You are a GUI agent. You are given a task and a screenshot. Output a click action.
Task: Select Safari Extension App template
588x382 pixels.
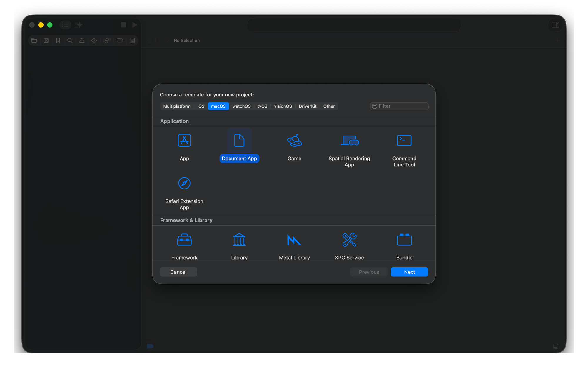184,184
